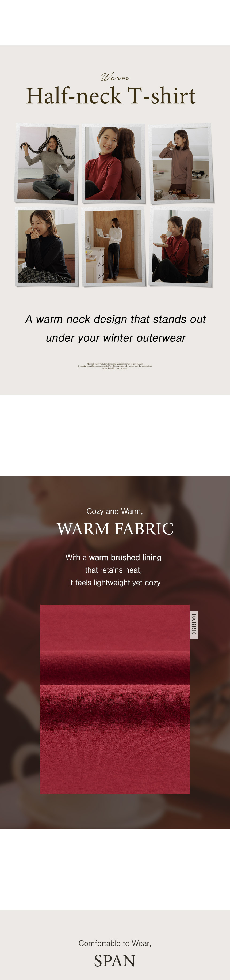The height and width of the screenshot is (980, 230).
Task: Click the 'warm brushed lining' bold text
Action: [x=125, y=557]
